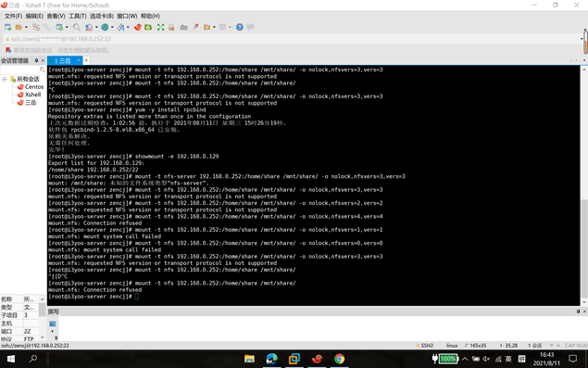Click the Reconnect toolbar icon

(x=36, y=27)
